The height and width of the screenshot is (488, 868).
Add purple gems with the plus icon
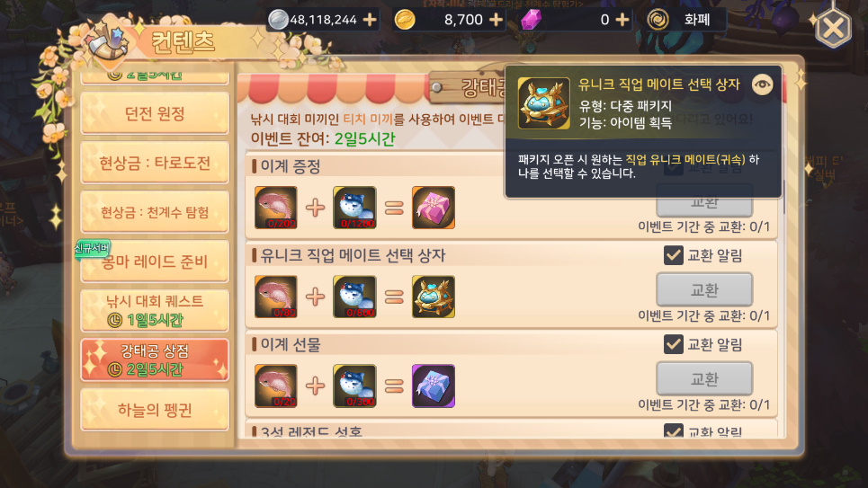click(622, 20)
